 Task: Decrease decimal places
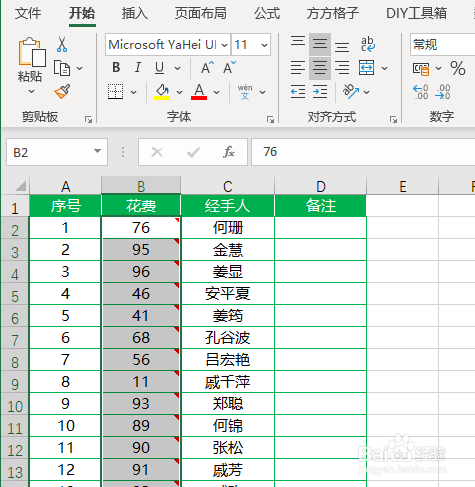(x=443, y=92)
